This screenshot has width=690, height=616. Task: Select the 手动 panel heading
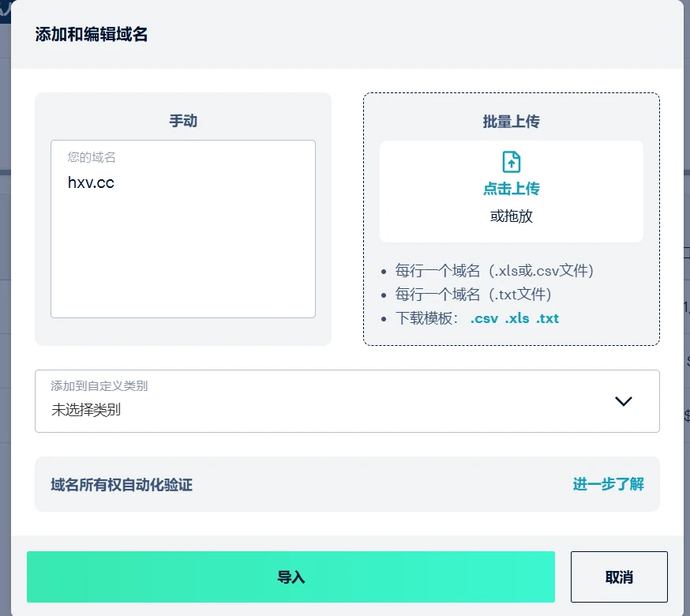183,121
